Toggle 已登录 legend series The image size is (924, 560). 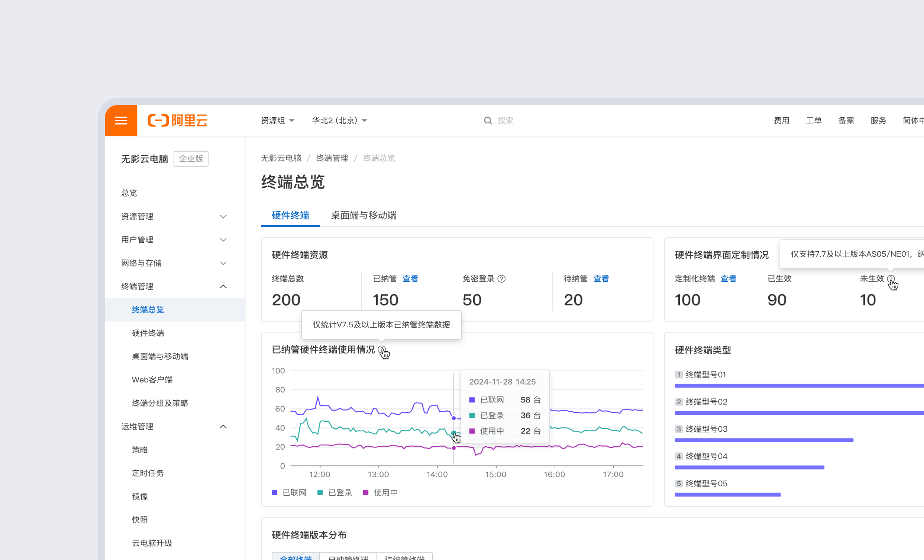(x=335, y=493)
